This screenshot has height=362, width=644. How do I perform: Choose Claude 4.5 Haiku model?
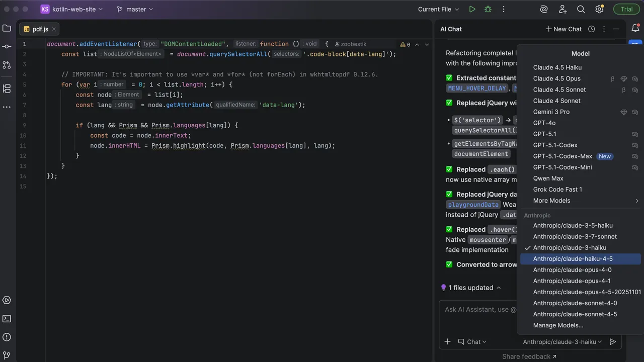tap(581, 67)
